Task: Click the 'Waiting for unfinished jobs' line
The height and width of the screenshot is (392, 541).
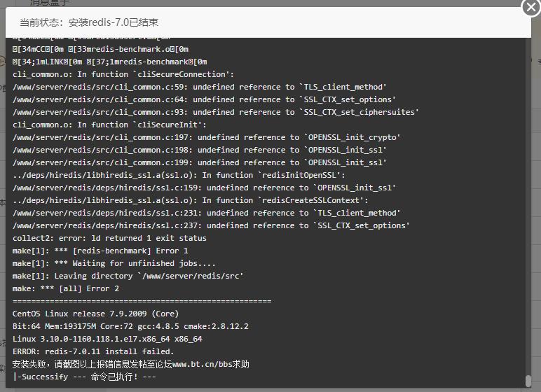Action: pos(114,263)
